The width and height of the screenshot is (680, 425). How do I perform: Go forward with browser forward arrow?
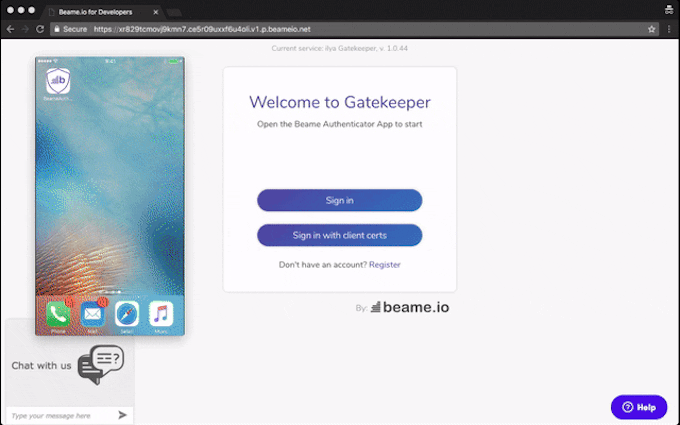point(25,29)
